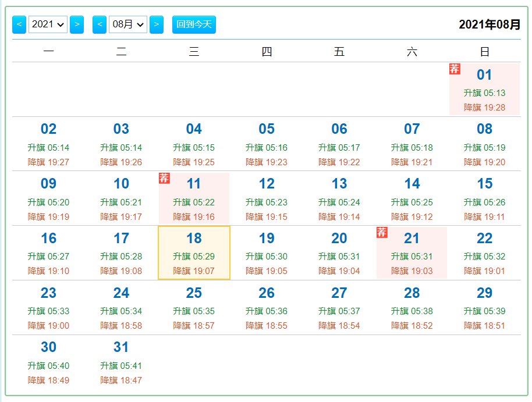Select highlighted date 18 cell
The image size is (532, 402).
pyautogui.click(x=194, y=253)
